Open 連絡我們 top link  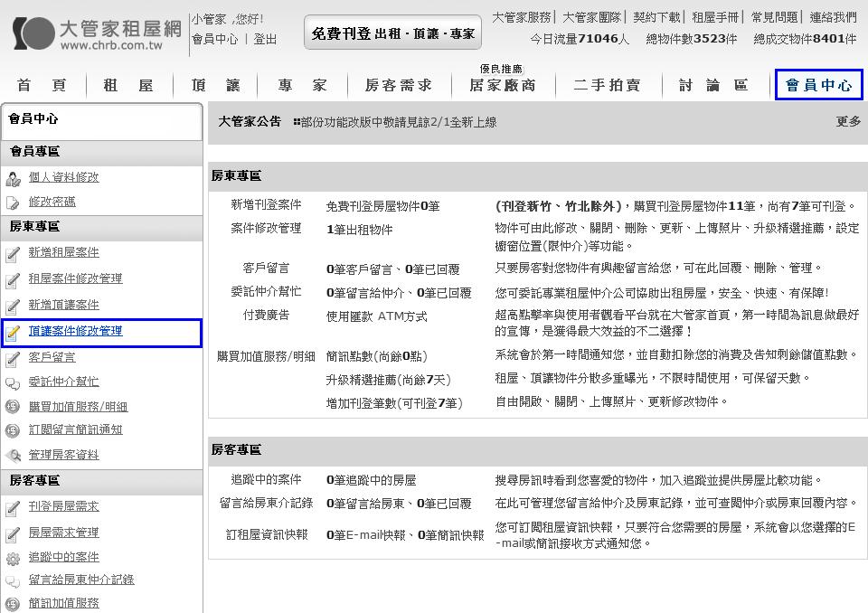coord(833,18)
